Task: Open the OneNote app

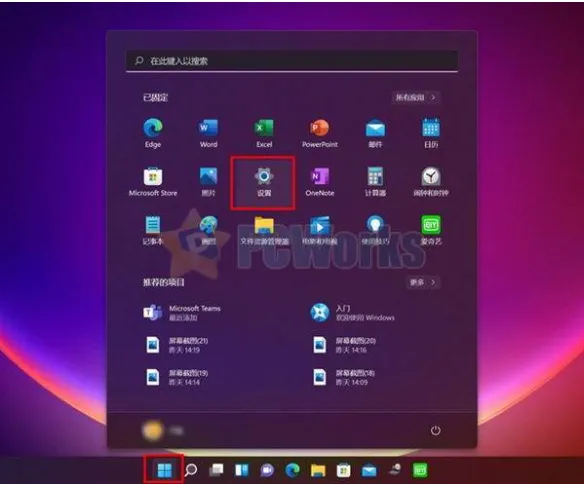Action: click(x=320, y=182)
